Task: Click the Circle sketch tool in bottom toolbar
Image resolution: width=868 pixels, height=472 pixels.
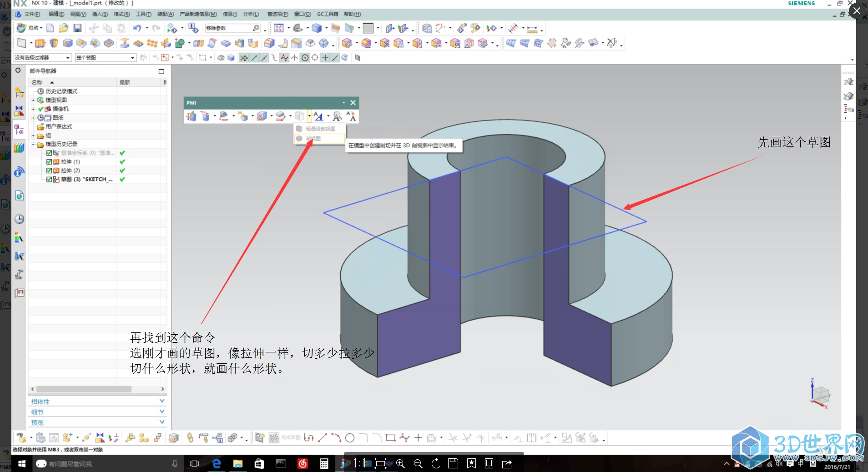Action: pyautogui.click(x=350, y=438)
